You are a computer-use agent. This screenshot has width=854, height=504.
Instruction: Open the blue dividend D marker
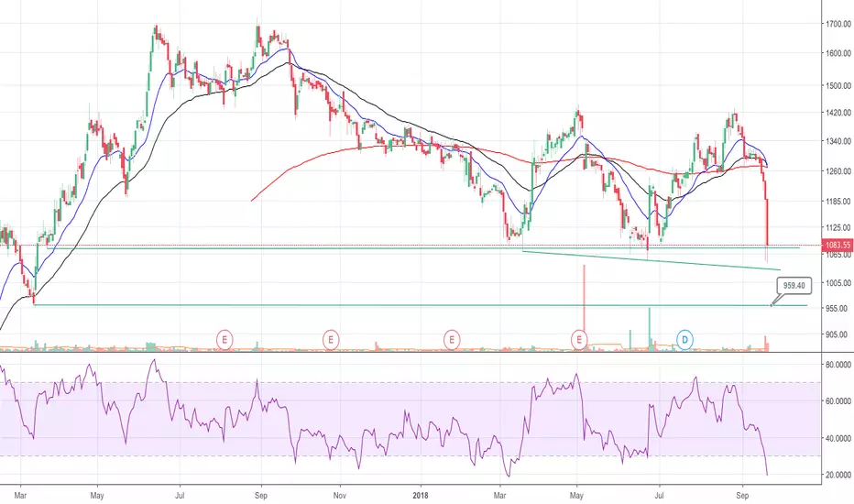click(684, 340)
